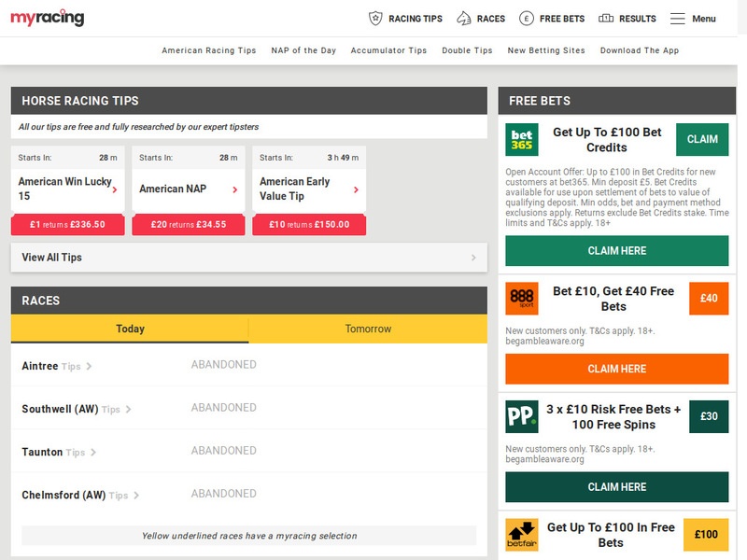This screenshot has width=747, height=560.
Task: Click the 888sport logo
Action: click(x=522, y=299)
